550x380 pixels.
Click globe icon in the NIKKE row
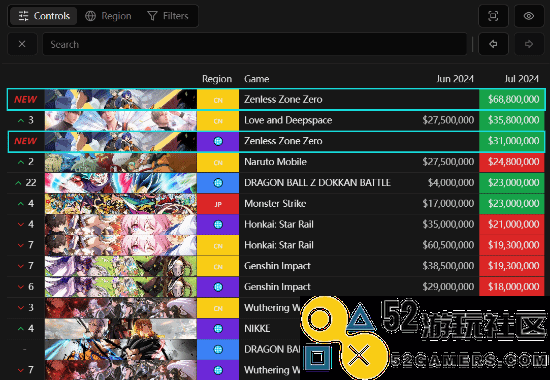tap(218, 329)
